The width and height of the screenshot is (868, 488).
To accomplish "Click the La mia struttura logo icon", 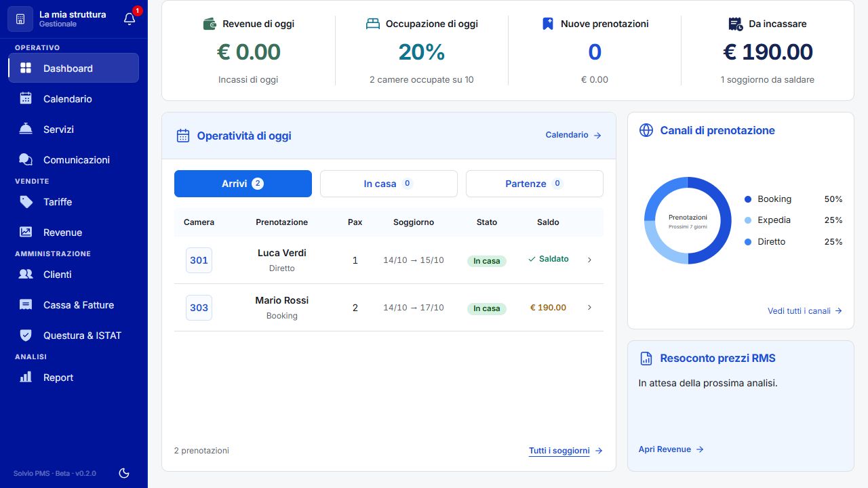I will click(20, 18).
